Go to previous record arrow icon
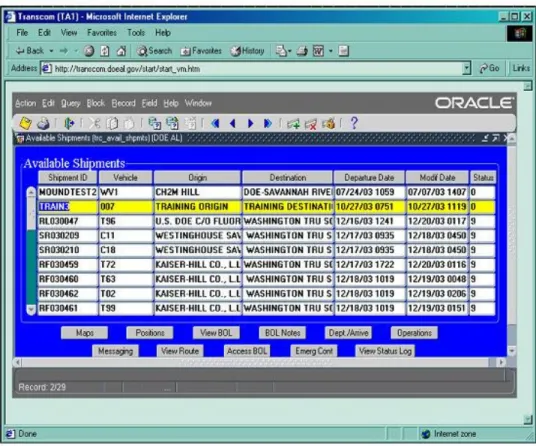Screen dimensions: 536x446 click(233, 123)
